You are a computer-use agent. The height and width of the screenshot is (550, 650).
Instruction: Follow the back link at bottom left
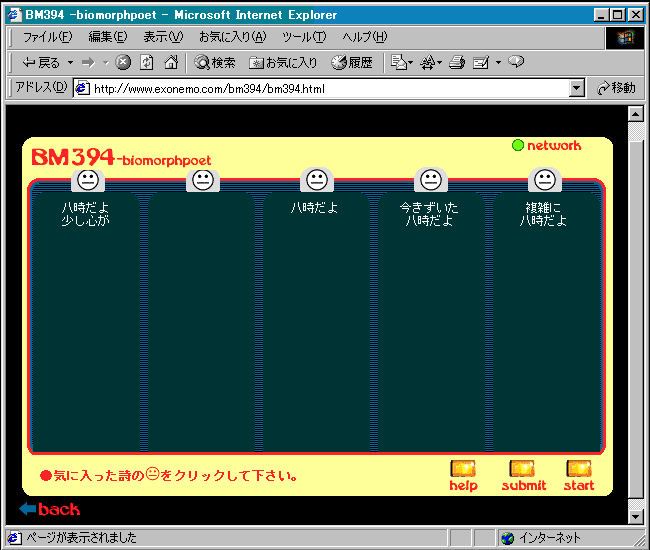(x=50, y=510)
